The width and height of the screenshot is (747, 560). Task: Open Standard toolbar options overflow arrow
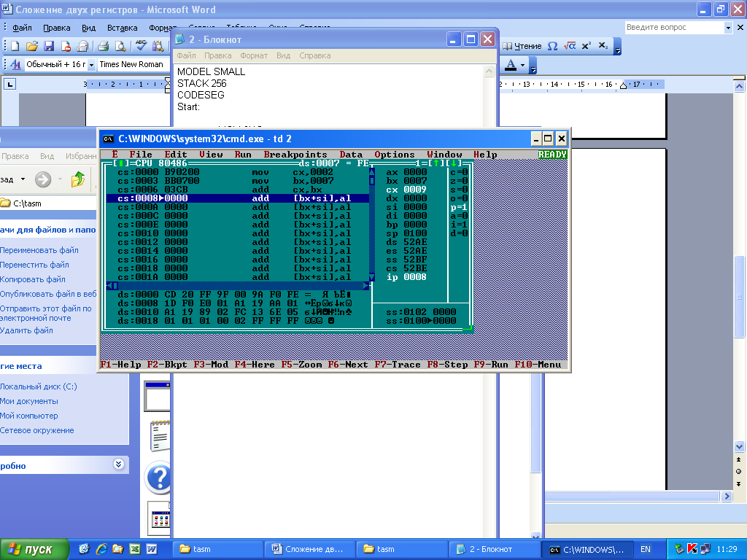(x=617, y=47)
